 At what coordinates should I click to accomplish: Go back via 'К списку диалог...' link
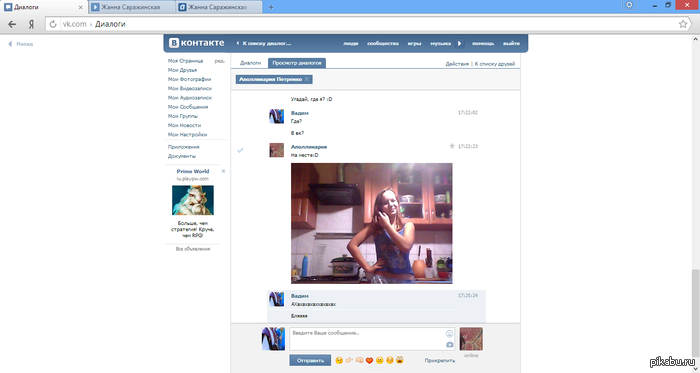tap(263, 43)
